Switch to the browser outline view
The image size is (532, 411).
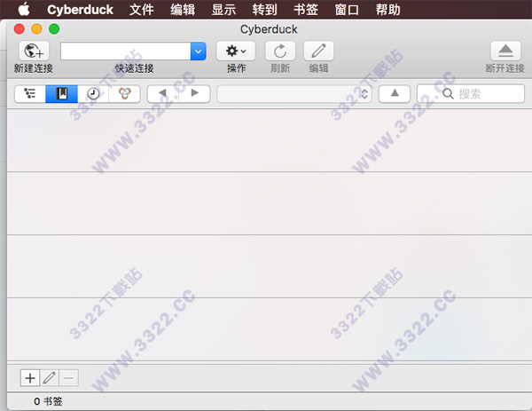(x=30, y=94)
